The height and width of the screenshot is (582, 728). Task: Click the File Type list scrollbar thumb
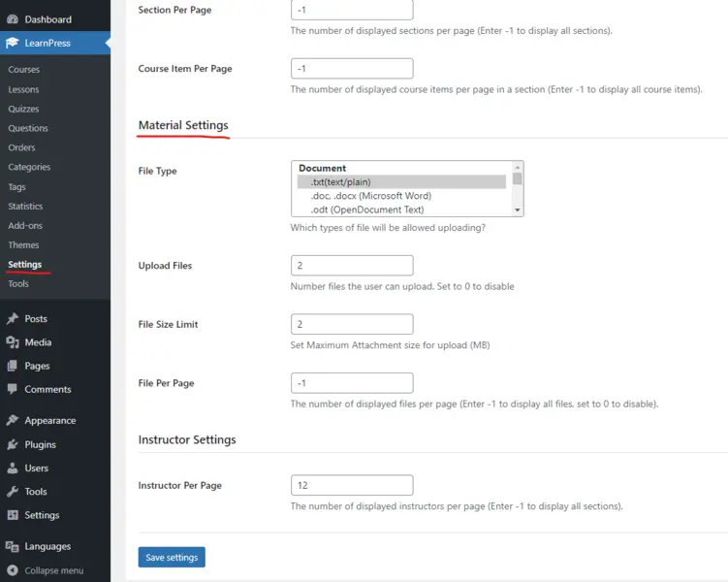(x=518, y=178)
